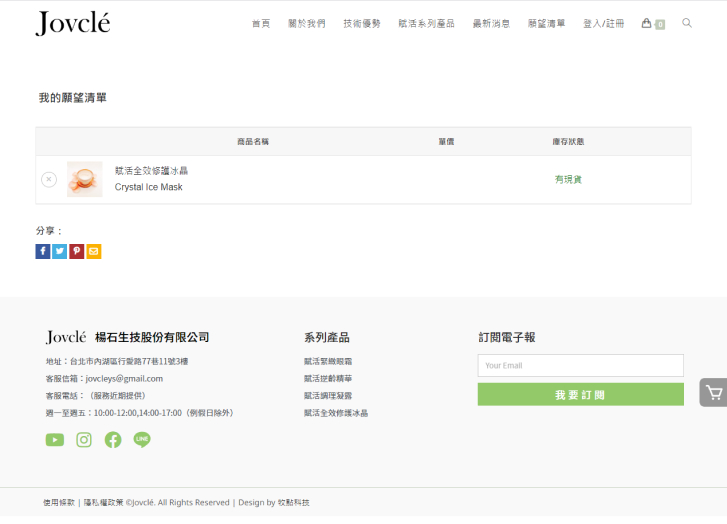727x524 pixels.
Task: Go to 關於我們 page
Action: coord(306,24)
